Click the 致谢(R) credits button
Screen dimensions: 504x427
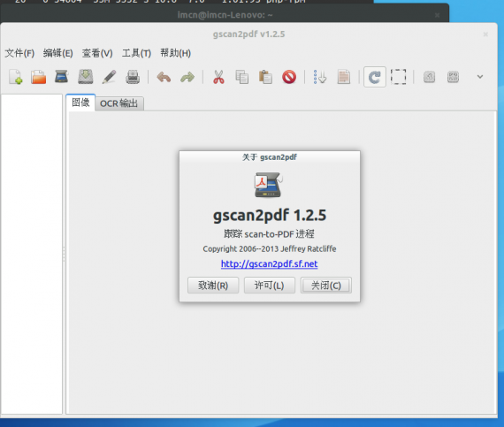213,286
